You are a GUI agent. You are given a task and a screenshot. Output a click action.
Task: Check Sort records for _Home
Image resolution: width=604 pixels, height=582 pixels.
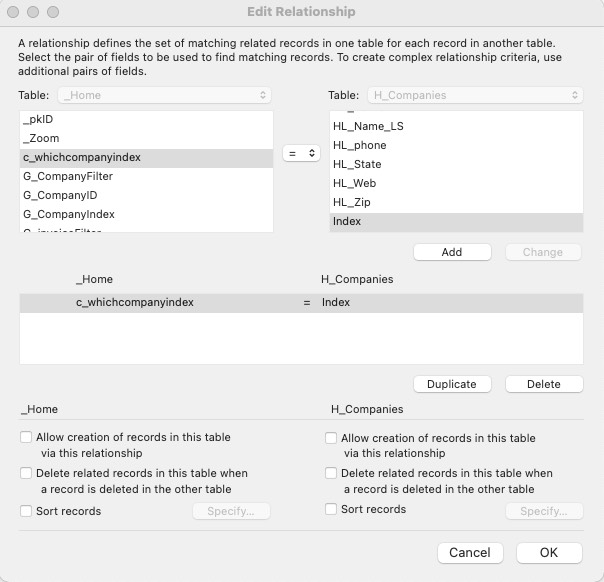26,511
